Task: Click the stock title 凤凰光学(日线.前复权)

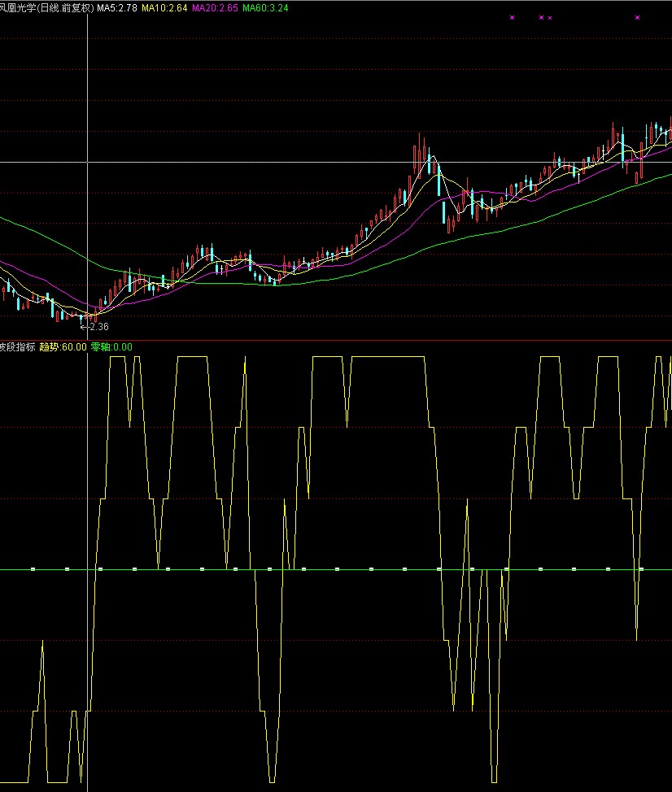Action: click(x=47, y=8)
